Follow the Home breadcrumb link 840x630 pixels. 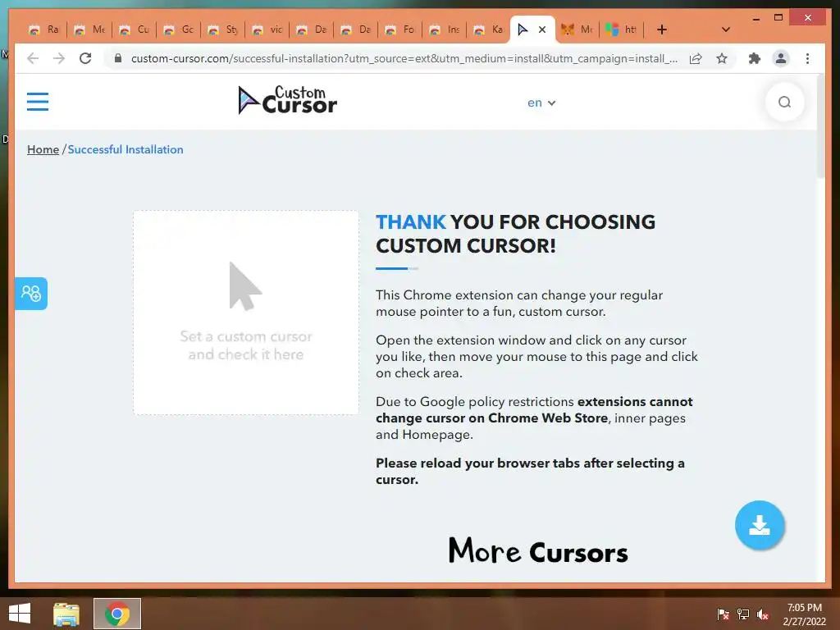point(43,149)
